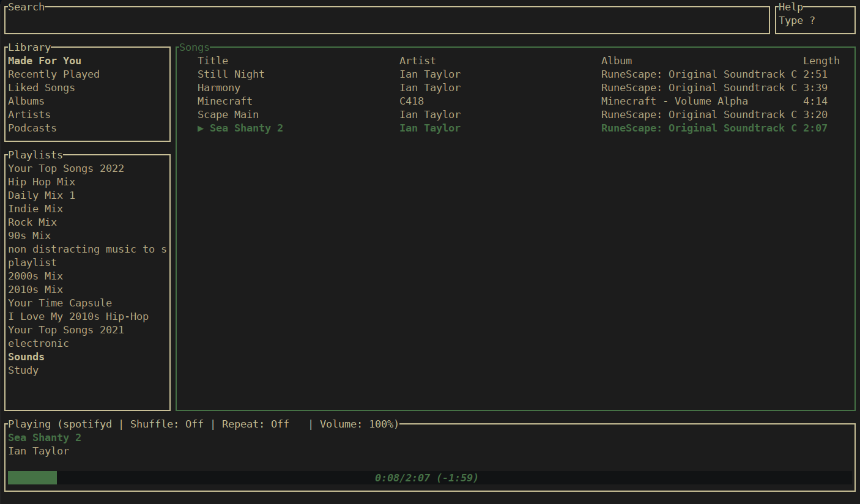The height and width of the screenshot is (504, 860).
Task: Select the Hip Hop Mix playlist
Action: click(42, 182)
